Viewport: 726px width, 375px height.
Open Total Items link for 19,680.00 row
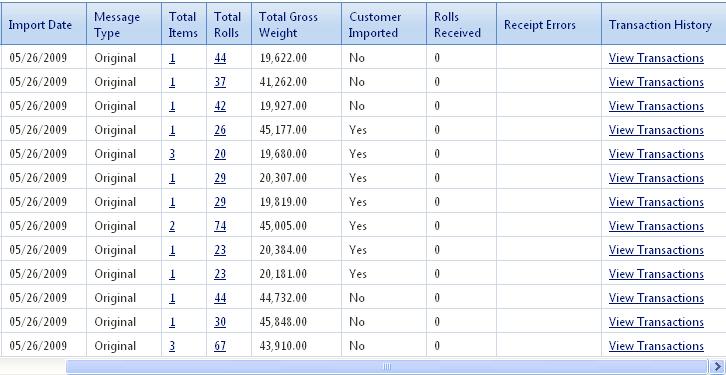click(x=172, y=154)
